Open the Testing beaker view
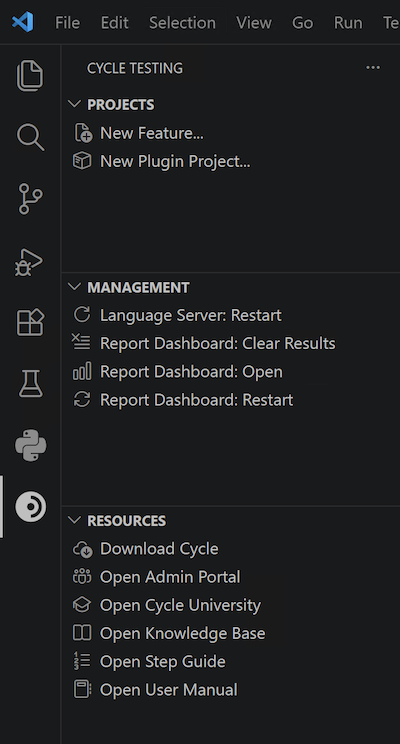 pyautogui.click(x=31, y=384)
